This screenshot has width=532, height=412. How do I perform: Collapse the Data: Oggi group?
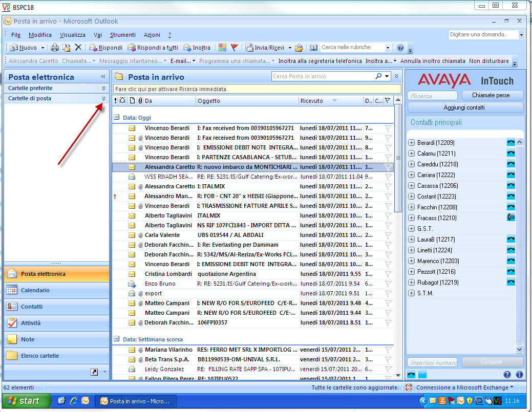[116, 117]
